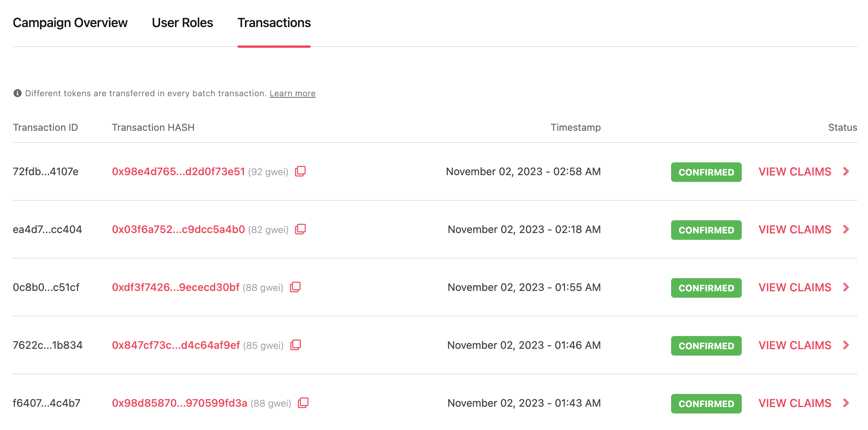Open hash 0x03f6a752...c9dcc5a4b0
This screenshot has height=430, width=868.
(178, 229)
